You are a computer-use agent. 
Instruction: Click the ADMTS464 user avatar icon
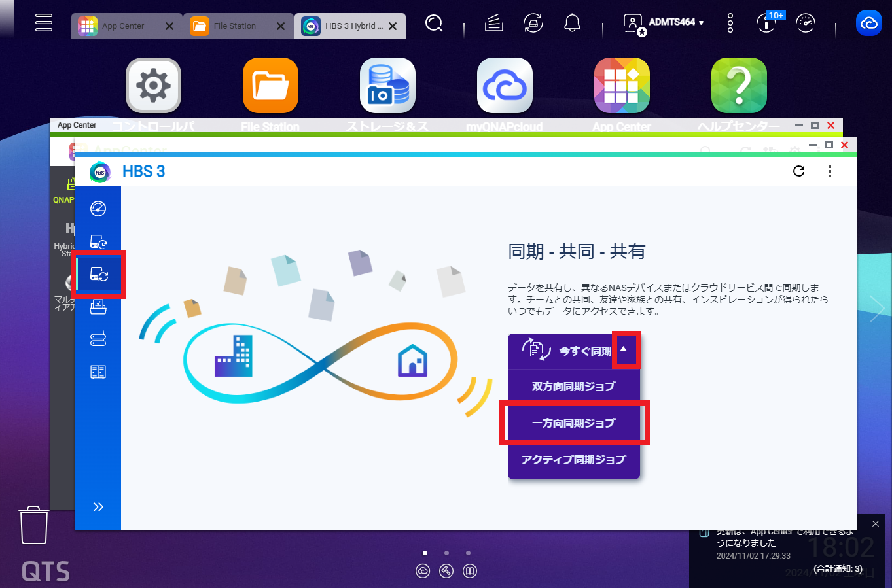point(633,24)
